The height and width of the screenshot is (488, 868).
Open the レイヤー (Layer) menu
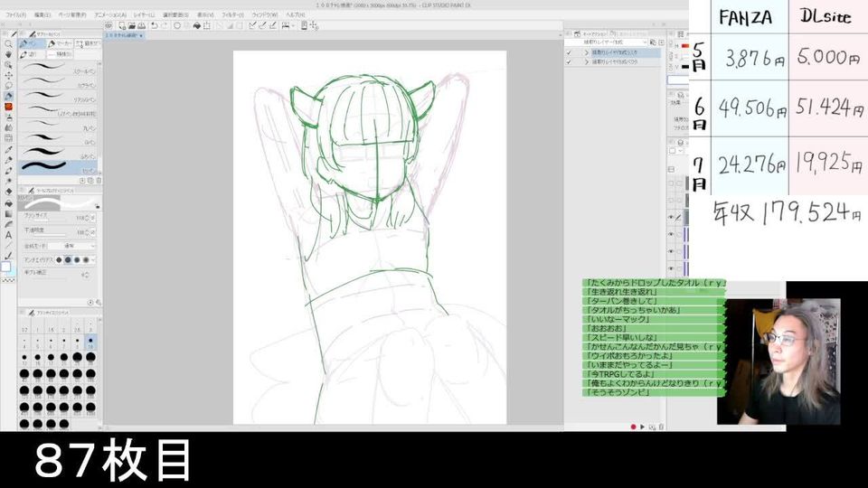pyautogui.click(x=143, y=14)
